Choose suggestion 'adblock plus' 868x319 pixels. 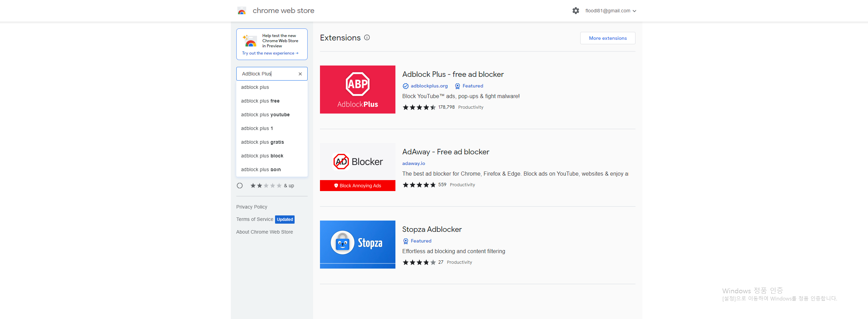tap(272, 87)
